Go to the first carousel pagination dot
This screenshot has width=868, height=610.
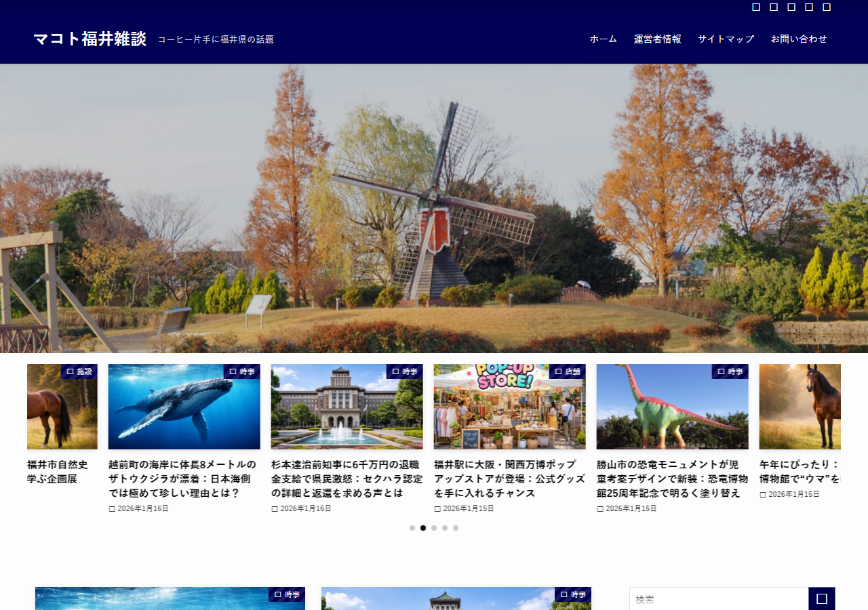(x=412, y=528)
